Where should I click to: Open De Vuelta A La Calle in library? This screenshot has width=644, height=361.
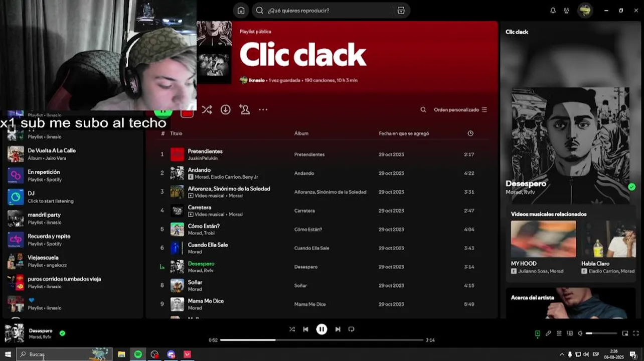[x=73, y=154]
